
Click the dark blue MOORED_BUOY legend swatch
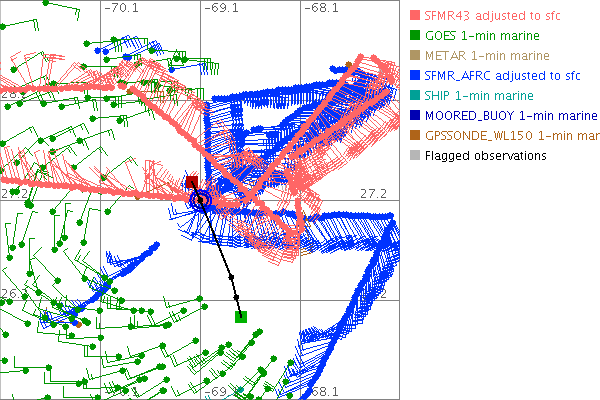(414, 115)
